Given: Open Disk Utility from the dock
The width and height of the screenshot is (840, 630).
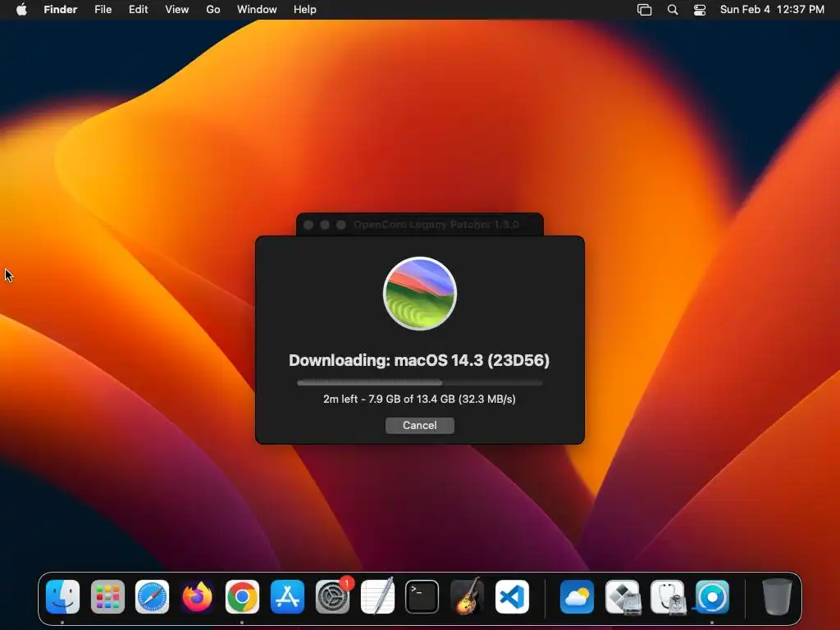Looking at the screenshot, I should 668,596.
